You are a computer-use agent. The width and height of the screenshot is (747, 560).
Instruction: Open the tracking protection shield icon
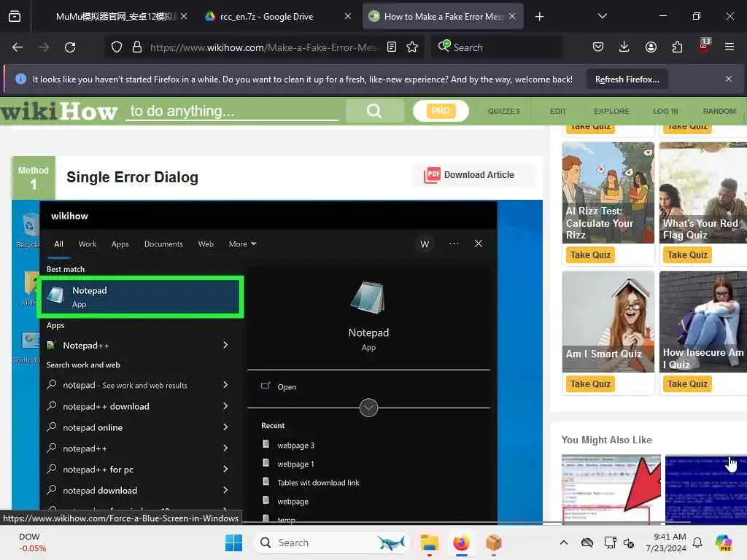point(117,47)
